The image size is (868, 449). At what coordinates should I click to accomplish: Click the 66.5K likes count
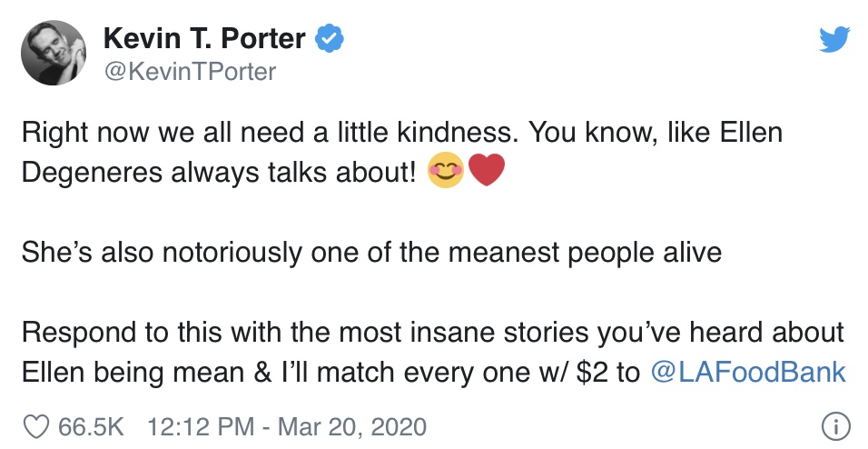pyautogui.click(x=90, y=425)
